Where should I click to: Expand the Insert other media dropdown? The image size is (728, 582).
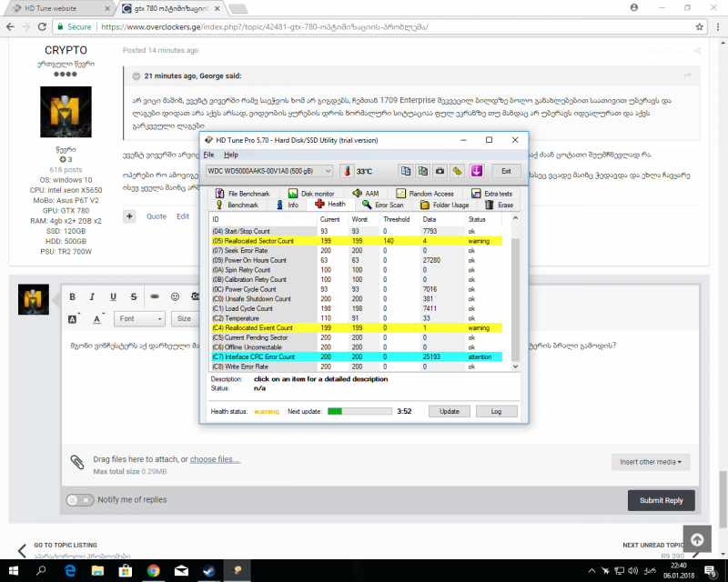click(x=653, y=461)
